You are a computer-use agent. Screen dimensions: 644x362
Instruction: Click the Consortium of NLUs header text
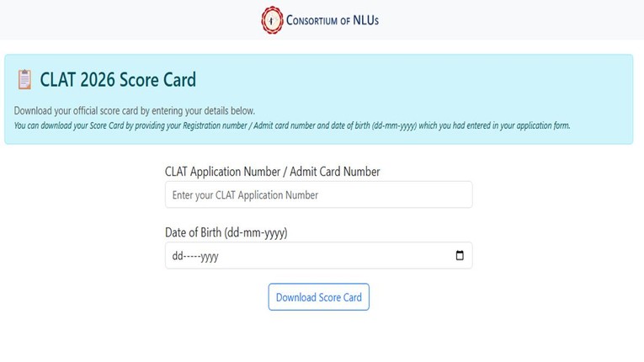(333, 20)
